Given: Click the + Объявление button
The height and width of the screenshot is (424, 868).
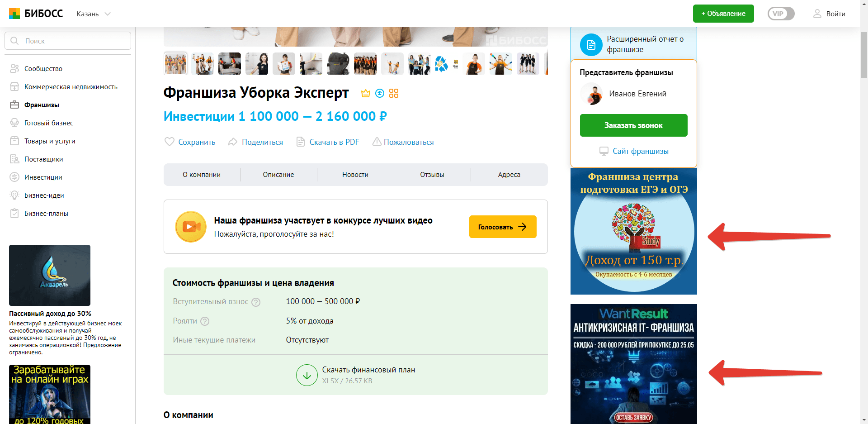Looking at the screenshot, I should 723,14.
